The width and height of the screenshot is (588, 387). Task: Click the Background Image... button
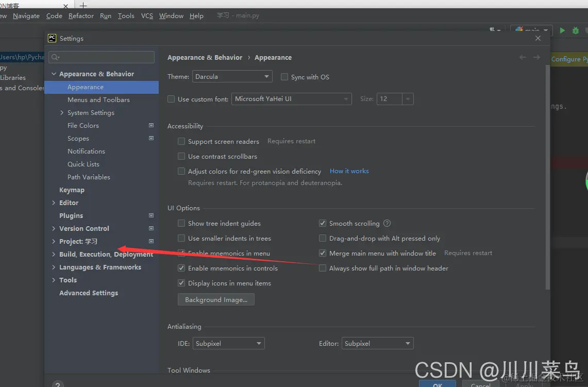(216, 299)
